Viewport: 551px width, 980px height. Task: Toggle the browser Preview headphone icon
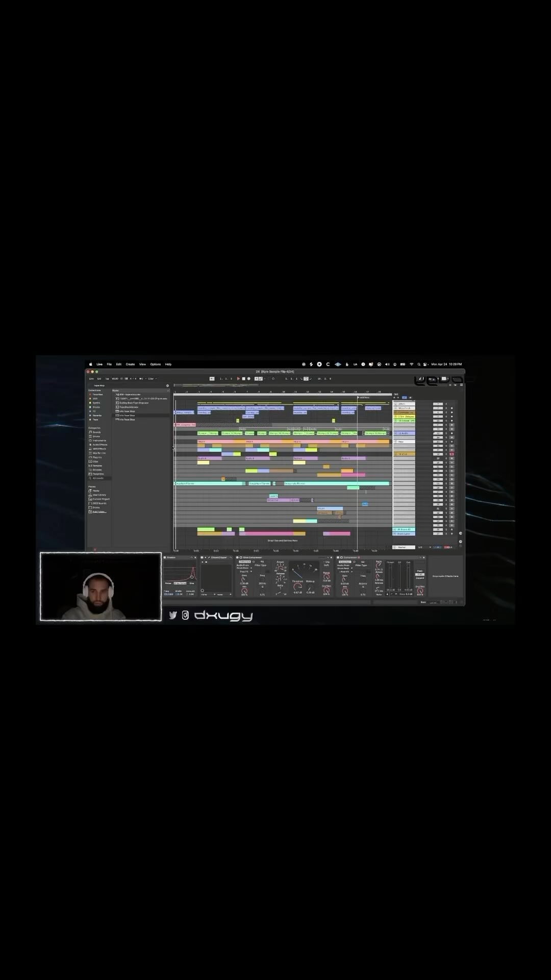pos(95,550)
